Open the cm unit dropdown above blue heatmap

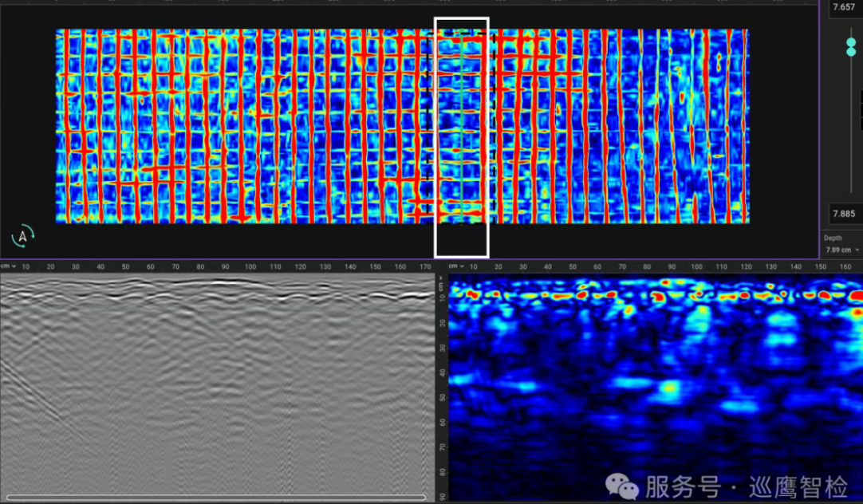coord(455,266)
